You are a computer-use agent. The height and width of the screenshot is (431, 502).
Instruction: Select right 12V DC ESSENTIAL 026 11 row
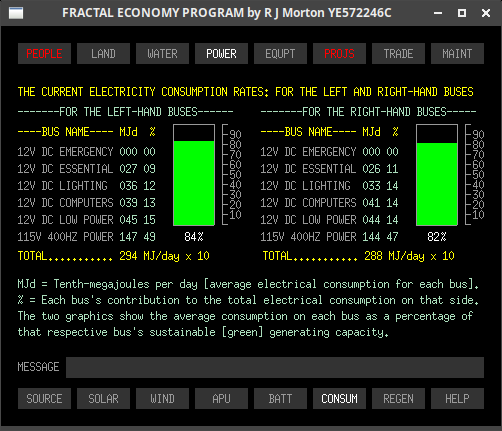click(x=330, y=169)
